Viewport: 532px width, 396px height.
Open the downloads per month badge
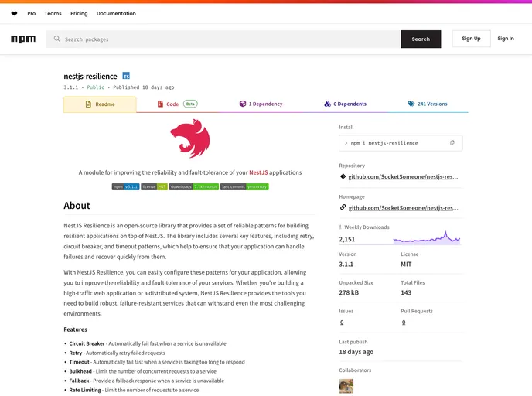coord(194,186)
